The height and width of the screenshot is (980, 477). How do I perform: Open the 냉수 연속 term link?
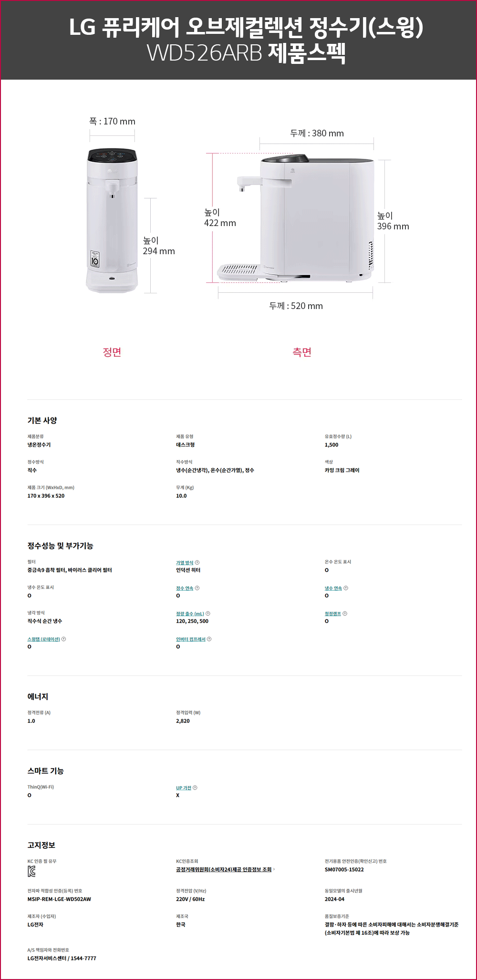point(333,588)
